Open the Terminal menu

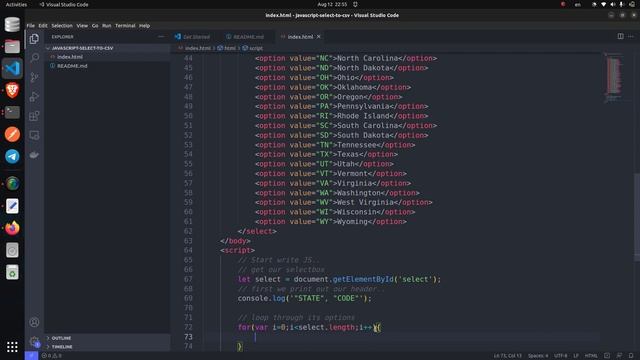125,26
